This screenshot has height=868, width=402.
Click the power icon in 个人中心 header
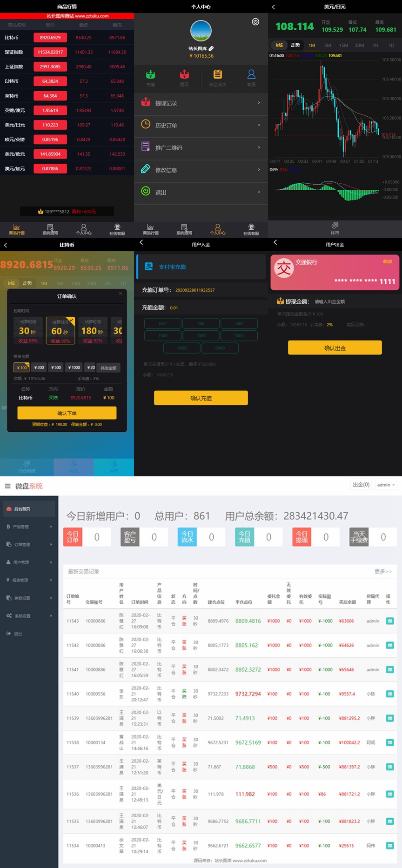coord(255,22)
